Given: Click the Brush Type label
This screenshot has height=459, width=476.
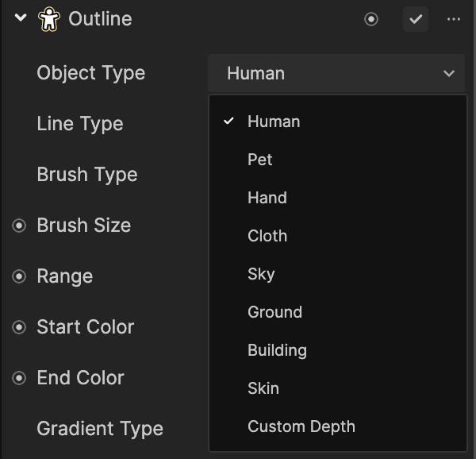Looking at the screenshot, I should (x=87, y=175).
